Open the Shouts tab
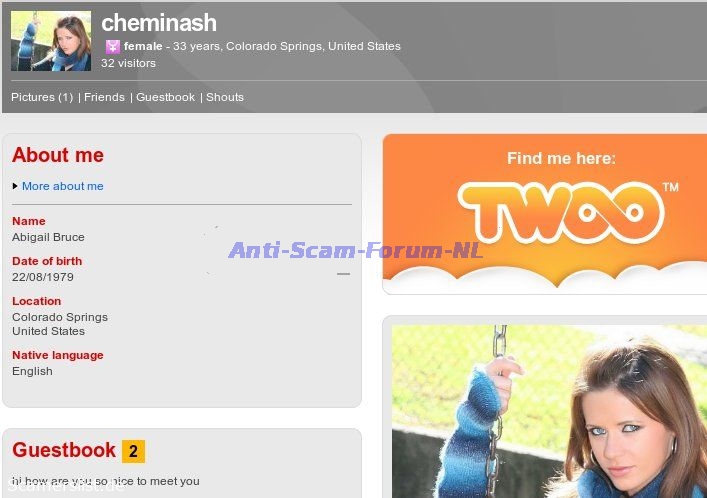 tap(225, 97)
